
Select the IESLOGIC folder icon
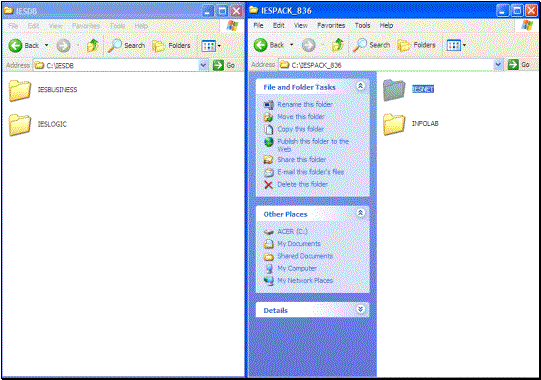point(20,125)
